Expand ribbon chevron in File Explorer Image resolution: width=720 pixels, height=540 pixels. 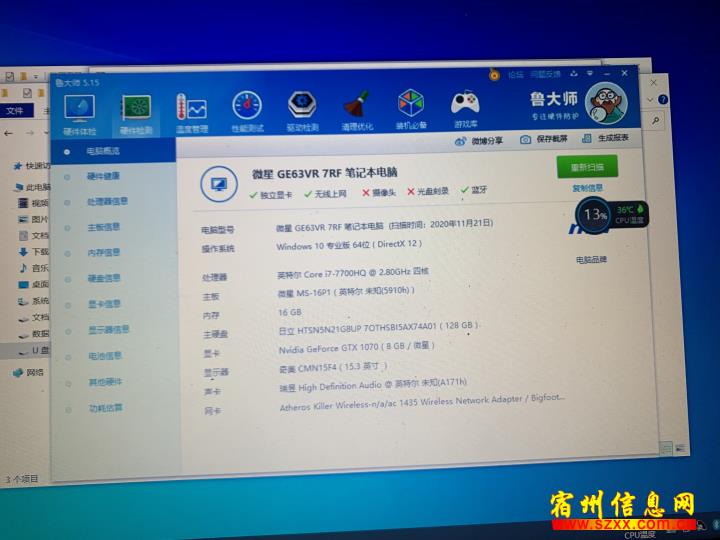tap(650, 100)
